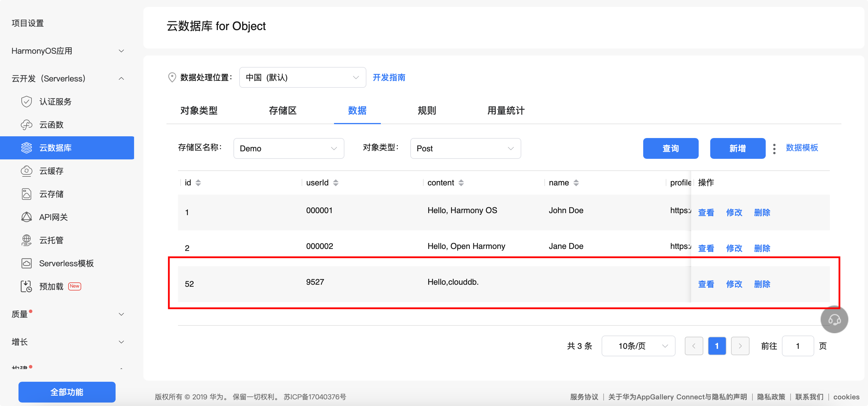Open the 预加载 prefetch icon

point(27,286)
